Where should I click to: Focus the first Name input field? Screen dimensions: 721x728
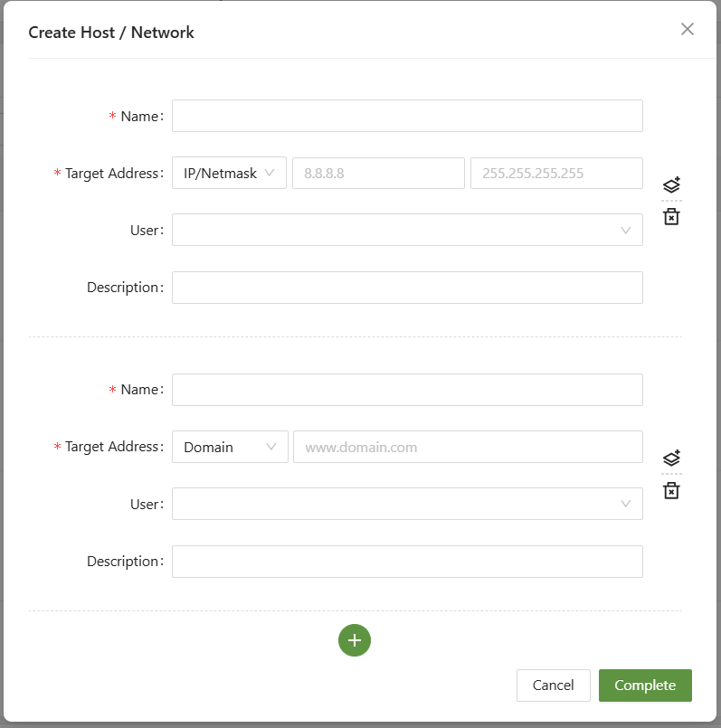click(407, 116)
